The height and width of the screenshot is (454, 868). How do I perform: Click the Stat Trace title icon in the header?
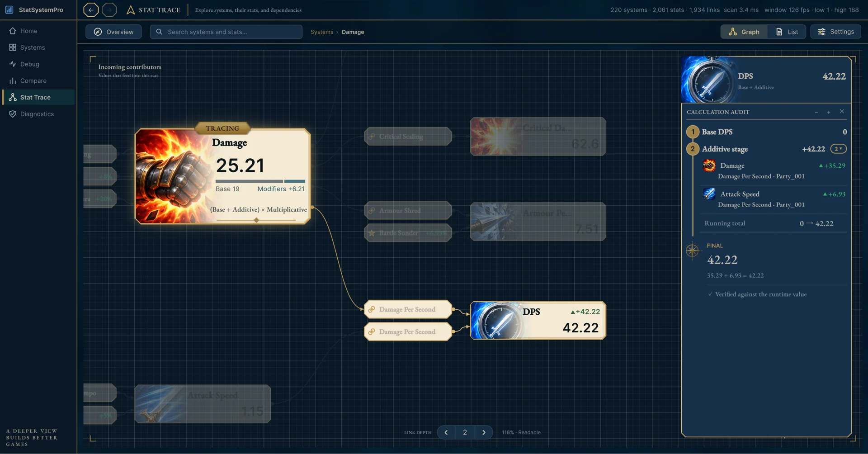pos(131,9)
